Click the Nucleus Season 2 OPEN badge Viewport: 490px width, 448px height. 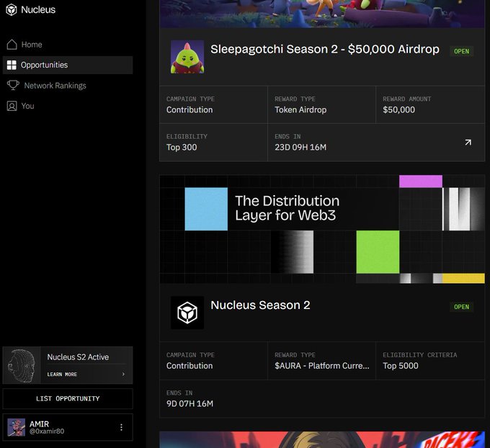(462, 307)
